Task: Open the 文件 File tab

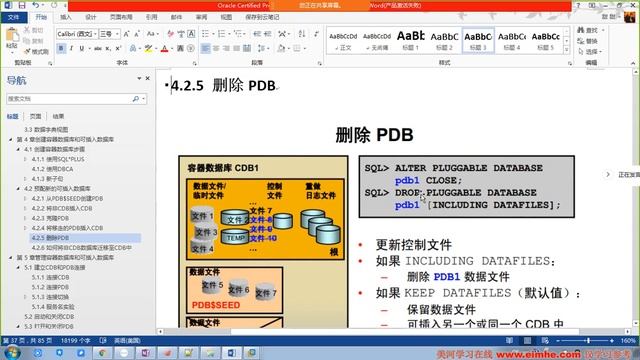Action: click(x=14, y=17)
